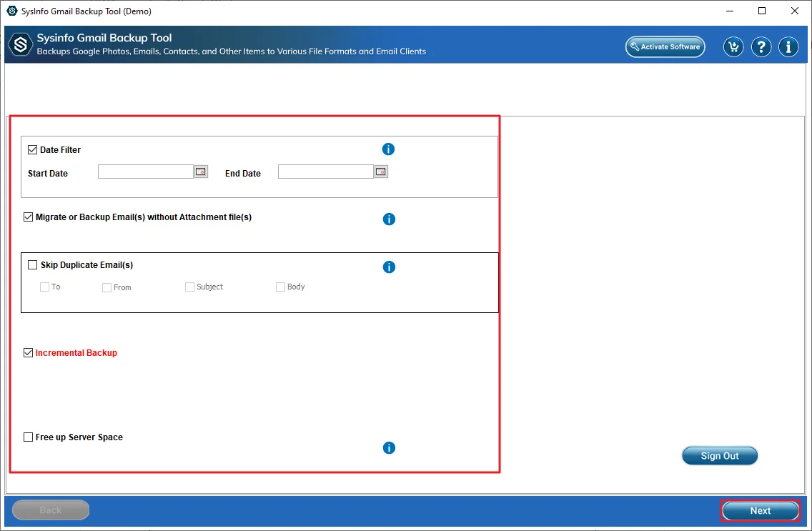
Task: Open the shopping cart purchase icon
Action: pyautogui.click(x=733, y=46)
